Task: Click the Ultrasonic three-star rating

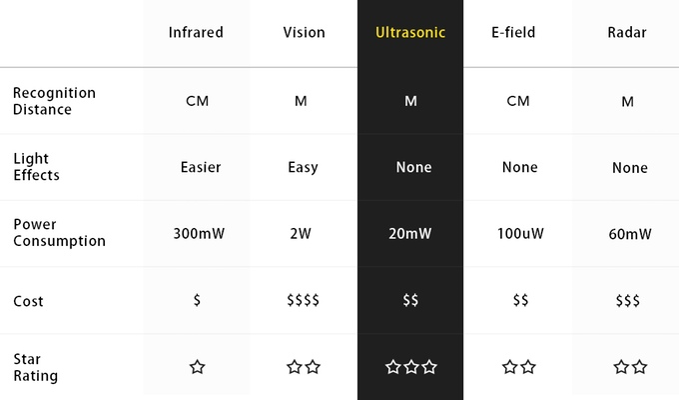Action: 411,367
